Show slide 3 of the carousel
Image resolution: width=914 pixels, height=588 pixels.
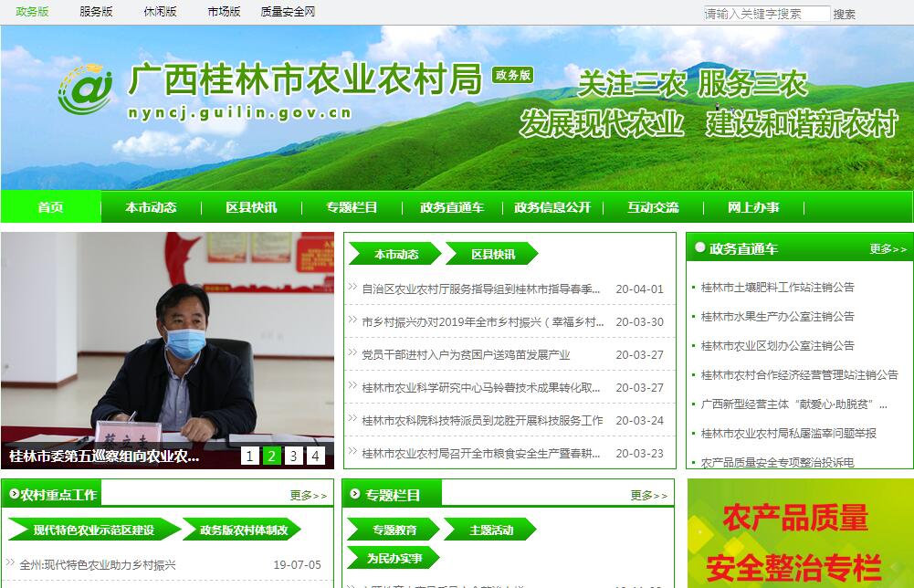click(x=293, y=456)
